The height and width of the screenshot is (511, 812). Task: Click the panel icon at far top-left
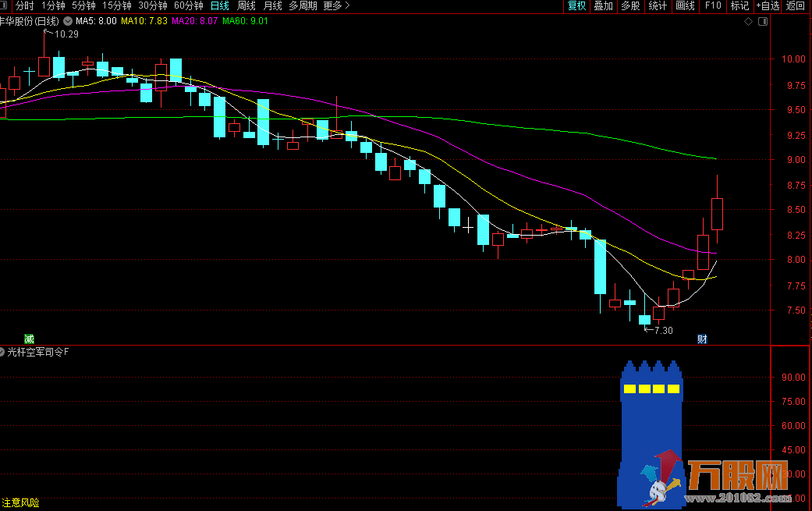click(3, 5)
